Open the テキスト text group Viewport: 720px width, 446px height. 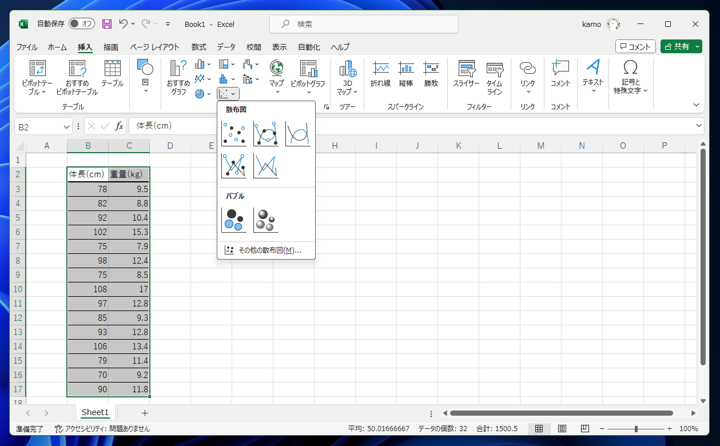(x=593, y=76)
